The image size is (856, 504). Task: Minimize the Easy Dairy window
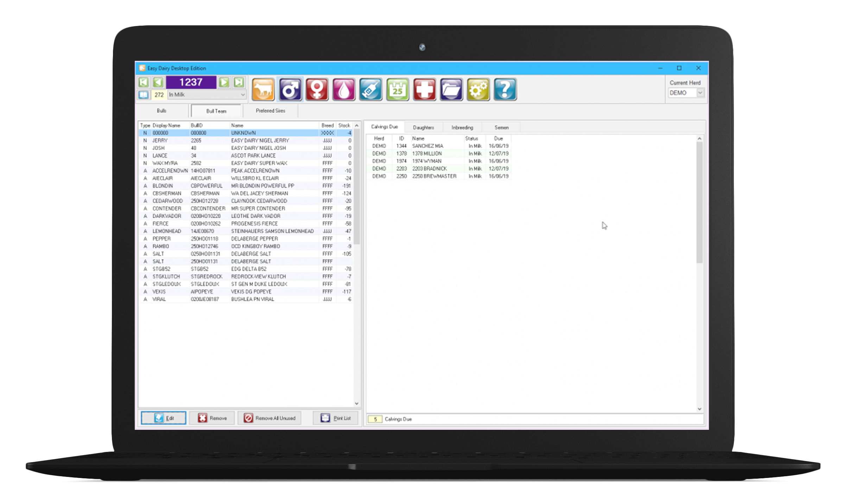[660, 68]
